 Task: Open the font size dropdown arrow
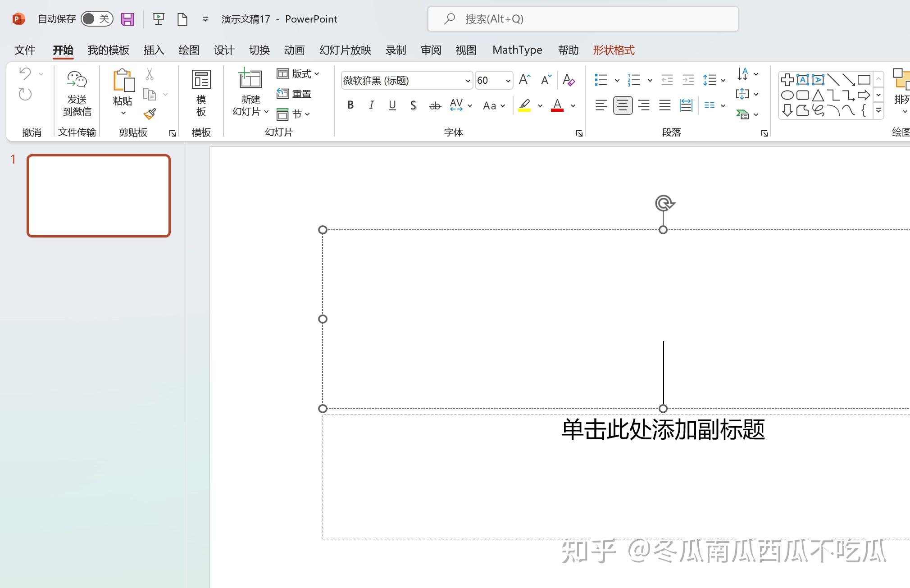[508, 81]
